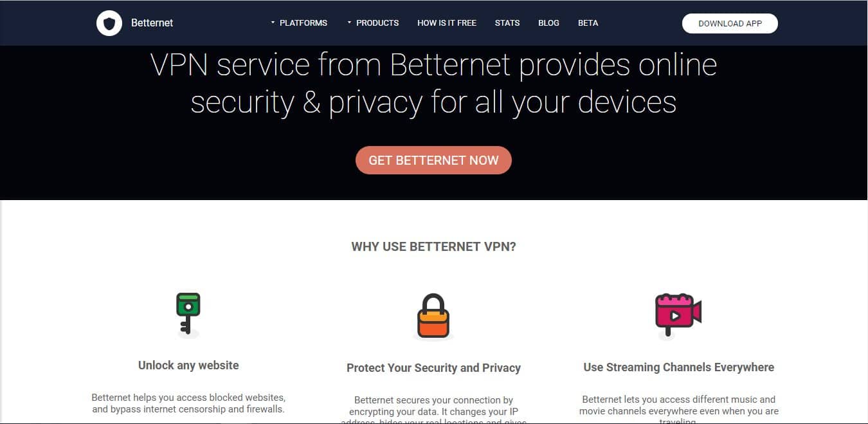Open the HOW IS IT FREE page
The height and width of the screenshot is (424, 868).
pos(447,23)
